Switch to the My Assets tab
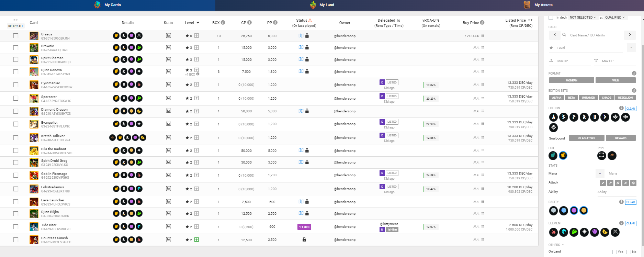Image resolution: width=644 pixels, height=257 pixels. (538, 5)
